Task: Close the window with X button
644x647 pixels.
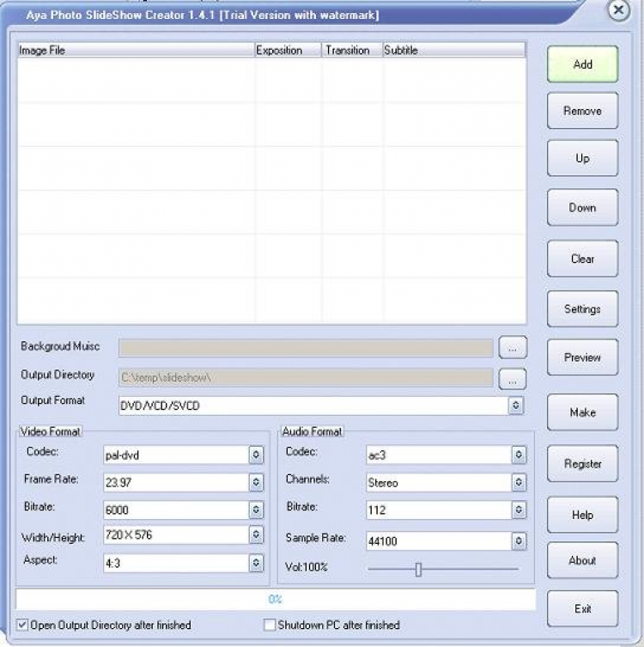Action: (618, 9)
